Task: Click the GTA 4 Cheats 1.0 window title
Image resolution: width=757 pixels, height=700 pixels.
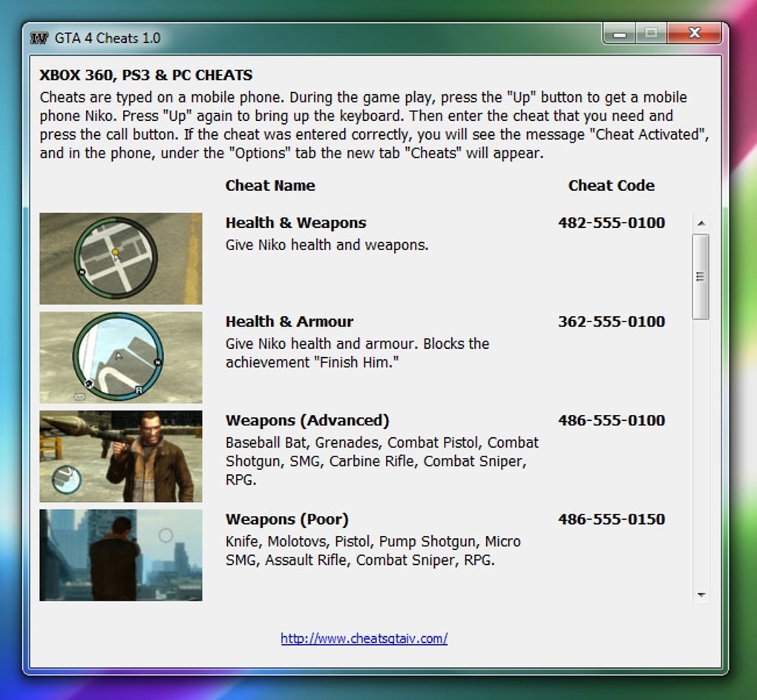Action: (107, 38)
